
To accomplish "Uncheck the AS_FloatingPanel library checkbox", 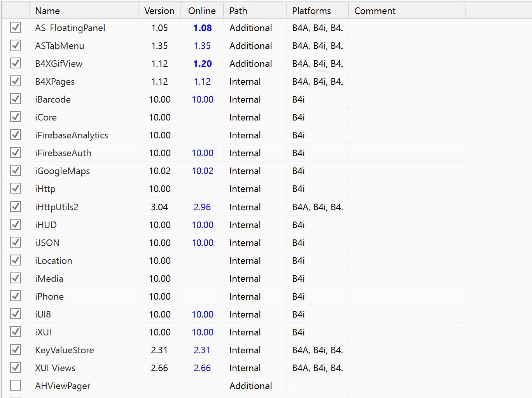I will coord(16,28).
